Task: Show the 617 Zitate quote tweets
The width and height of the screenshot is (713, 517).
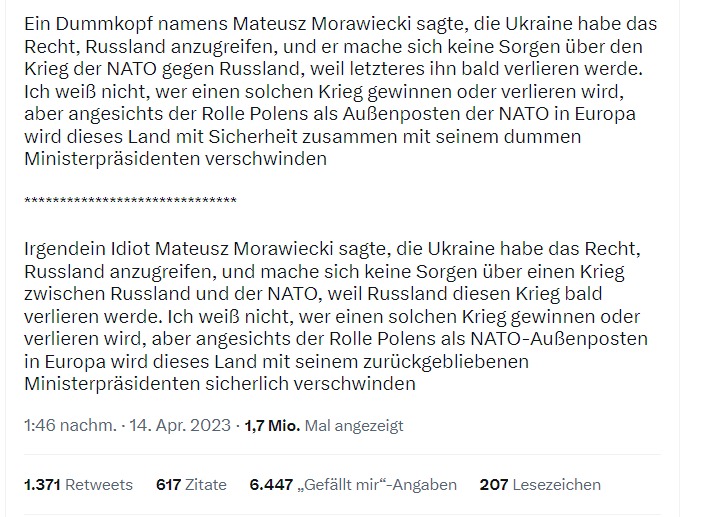Action: [191, 484]
